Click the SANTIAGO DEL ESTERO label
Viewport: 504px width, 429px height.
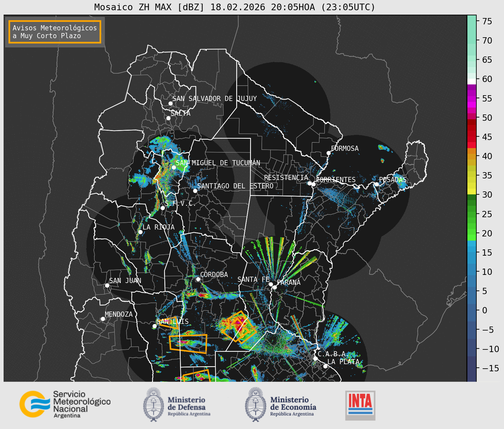point(235,186)
